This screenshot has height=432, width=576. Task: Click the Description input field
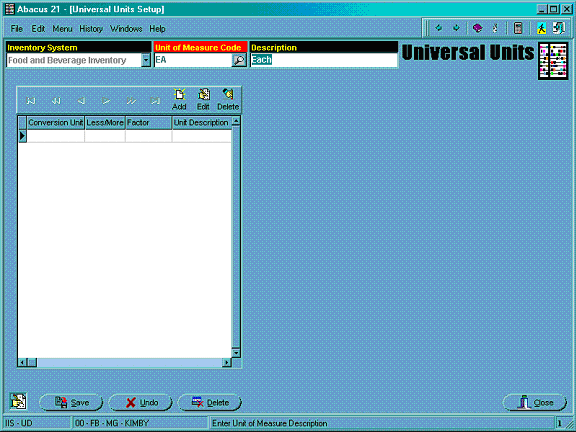point(324,60)
